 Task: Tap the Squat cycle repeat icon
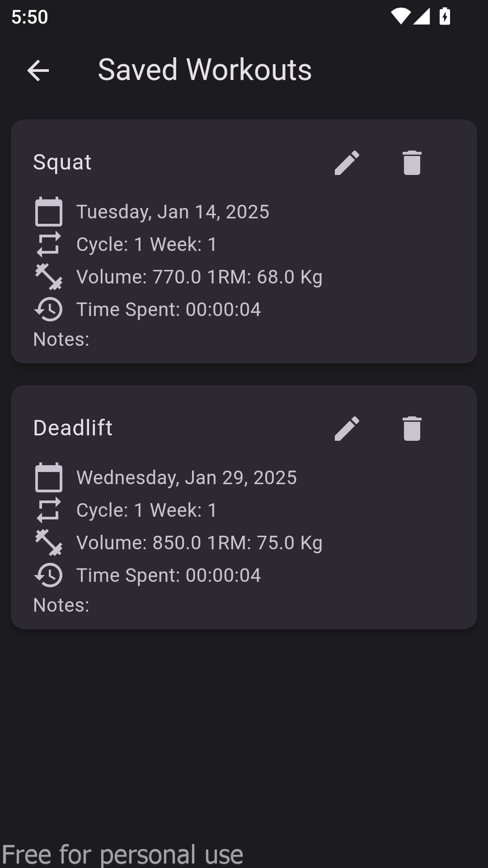[x=49, y=244]
